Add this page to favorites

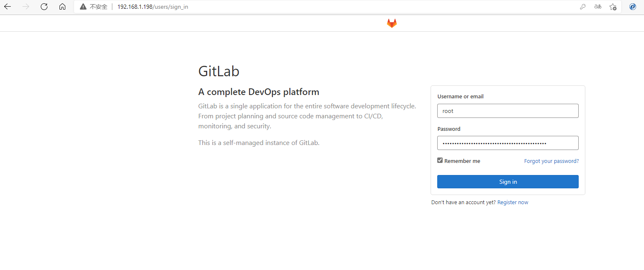pyautogui.click(x=613, y=7)
